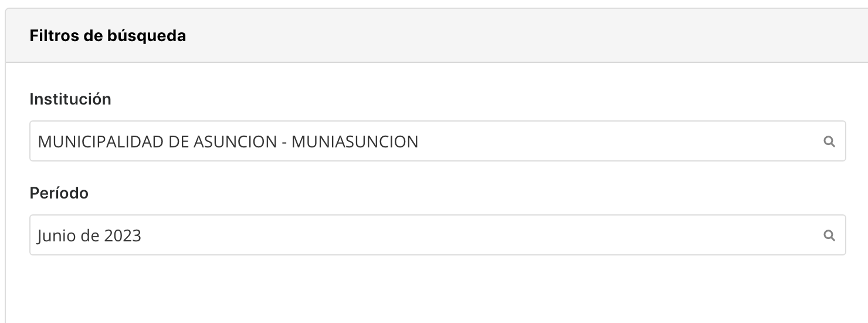Click the "Período" field label
The image size is (868, 323).
click(59, 193)
